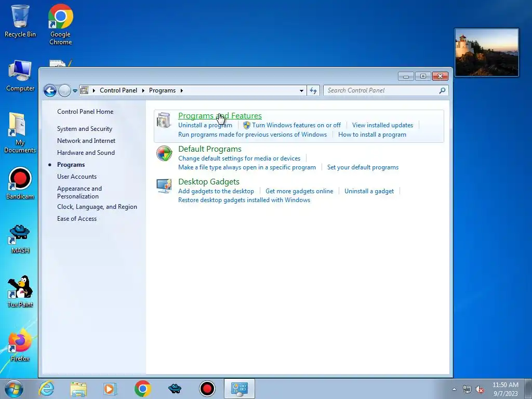532x399 pixels.
Task: Select Computer desktop icon
Action: click(20, 76)
